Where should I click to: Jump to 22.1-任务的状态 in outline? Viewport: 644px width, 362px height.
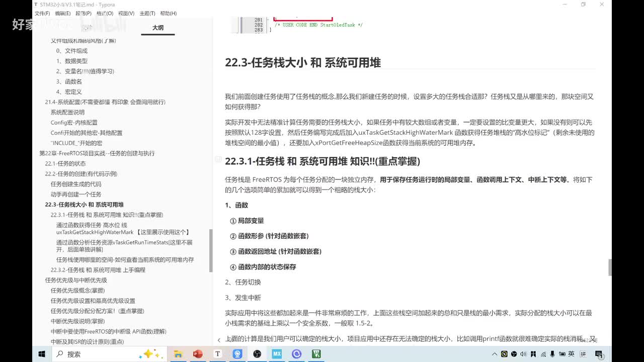pos(65,163)
